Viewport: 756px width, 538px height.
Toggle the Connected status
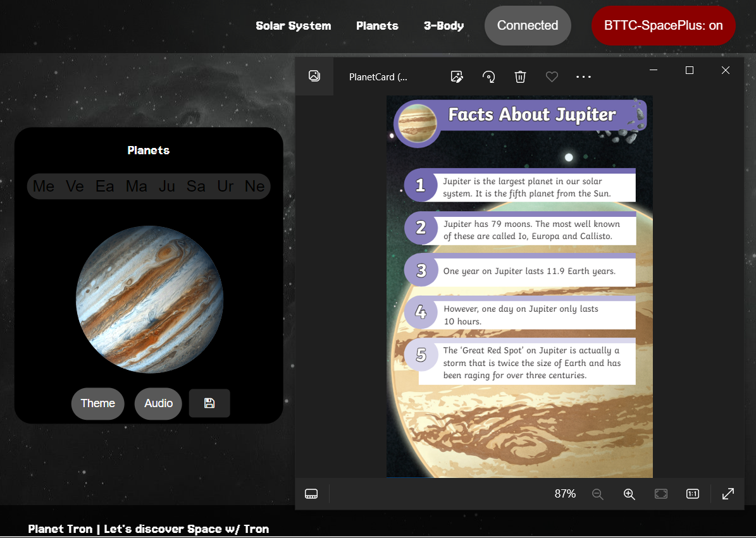528,25
